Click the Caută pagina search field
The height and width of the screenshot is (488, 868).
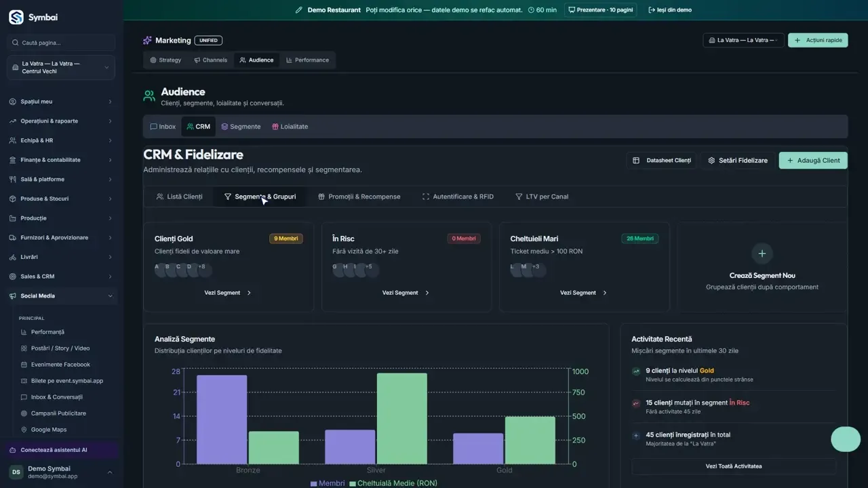click(61, 43)
